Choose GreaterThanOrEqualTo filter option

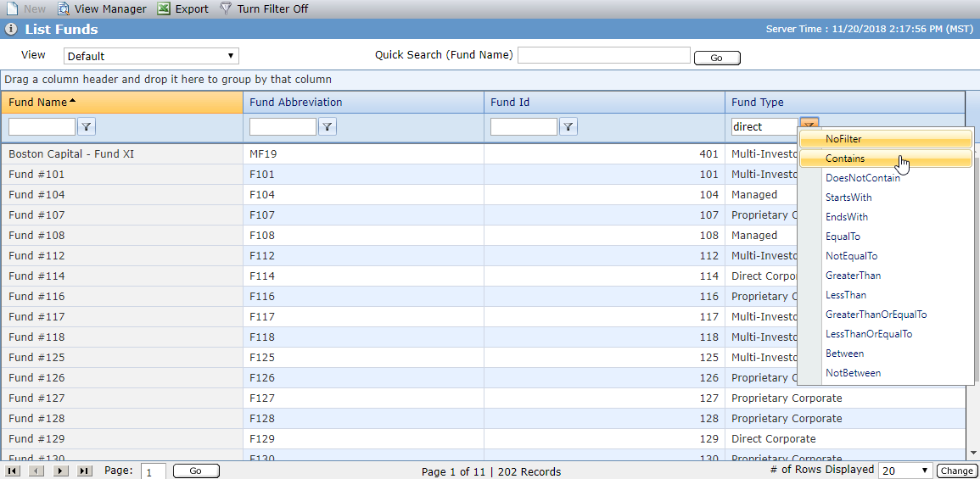tap(886, 315)
